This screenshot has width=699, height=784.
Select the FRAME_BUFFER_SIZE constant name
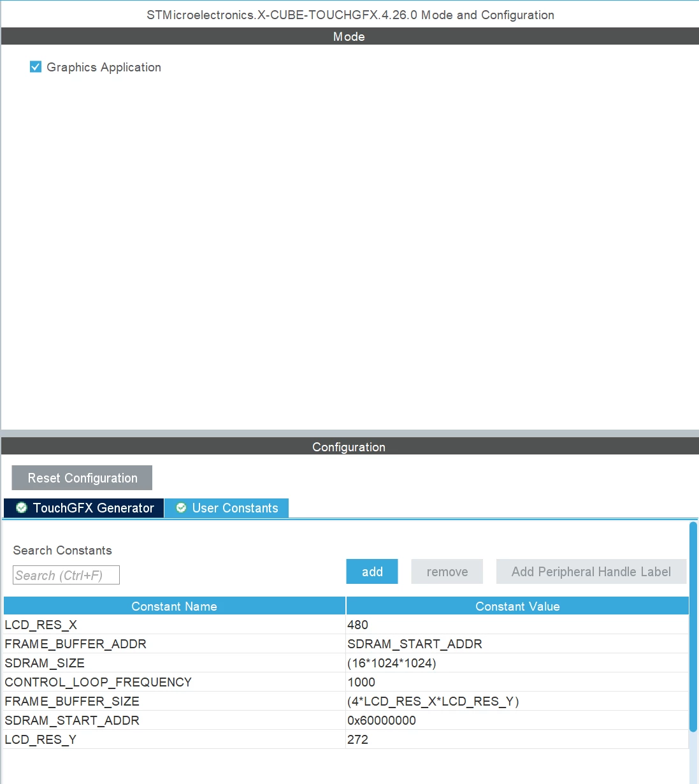(72, 701)
